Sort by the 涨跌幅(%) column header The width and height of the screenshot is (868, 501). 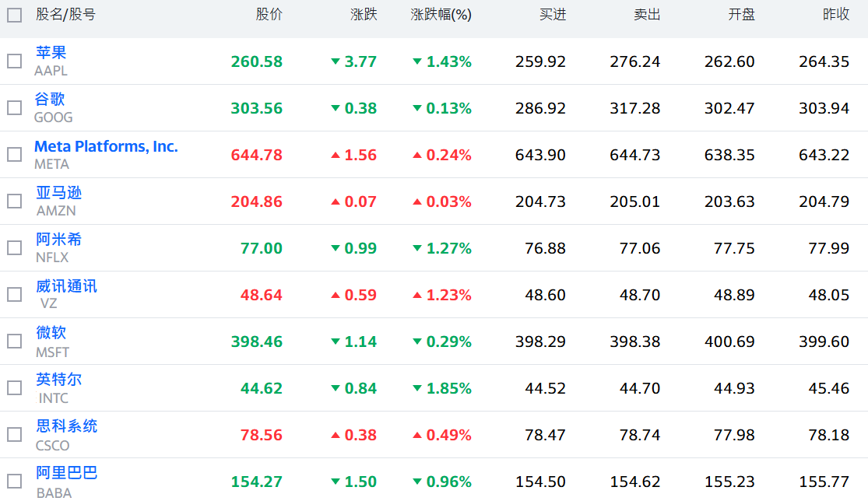[x=441, y=15]
